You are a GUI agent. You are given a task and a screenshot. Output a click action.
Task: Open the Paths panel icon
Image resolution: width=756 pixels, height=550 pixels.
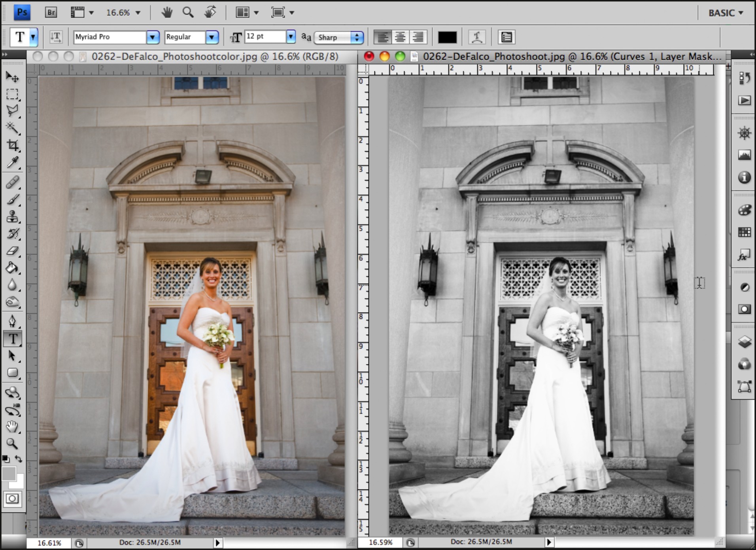pos(744,386)
